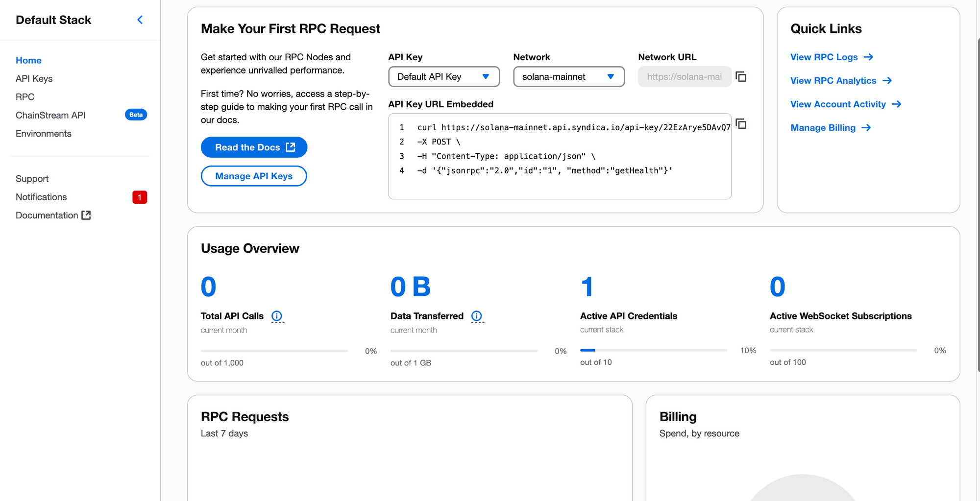The image size is (980, 501).
Task: Open ChainStream API in the sidebar
Action: click(x=50, y=115)
